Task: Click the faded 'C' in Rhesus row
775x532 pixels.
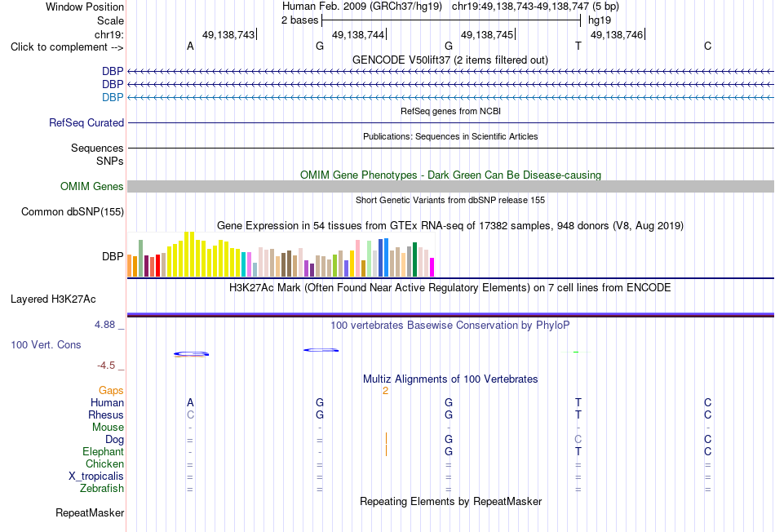Action: pyautogui.click(x=190, y=415)
